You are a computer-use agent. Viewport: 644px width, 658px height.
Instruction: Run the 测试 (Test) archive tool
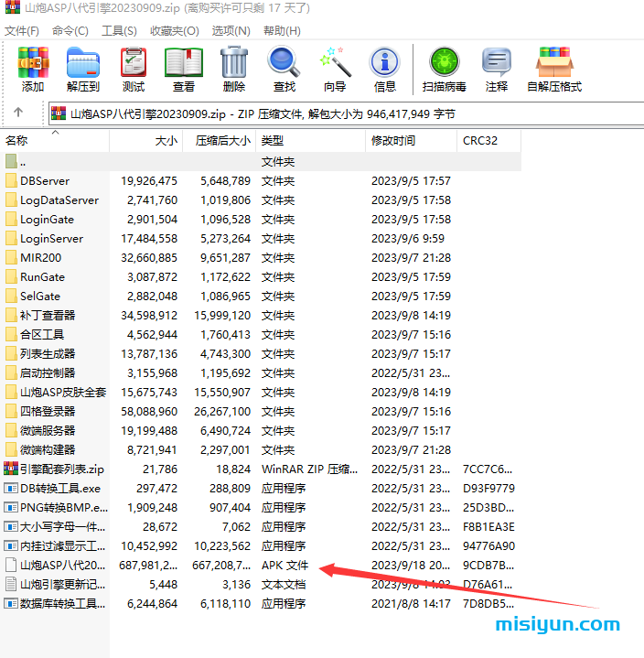[134, 62]
